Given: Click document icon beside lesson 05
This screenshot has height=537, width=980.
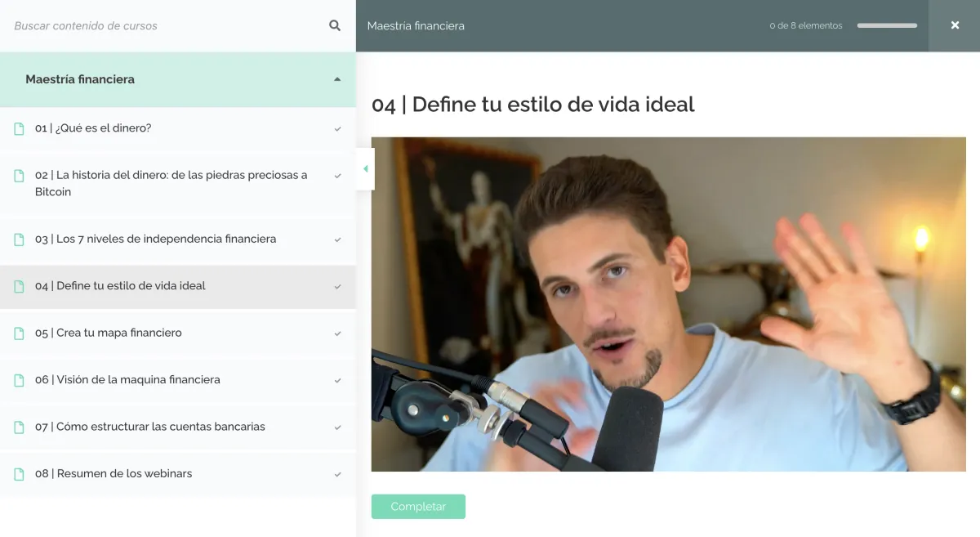Looking at the screenshot, I should (x=19, y=333).
